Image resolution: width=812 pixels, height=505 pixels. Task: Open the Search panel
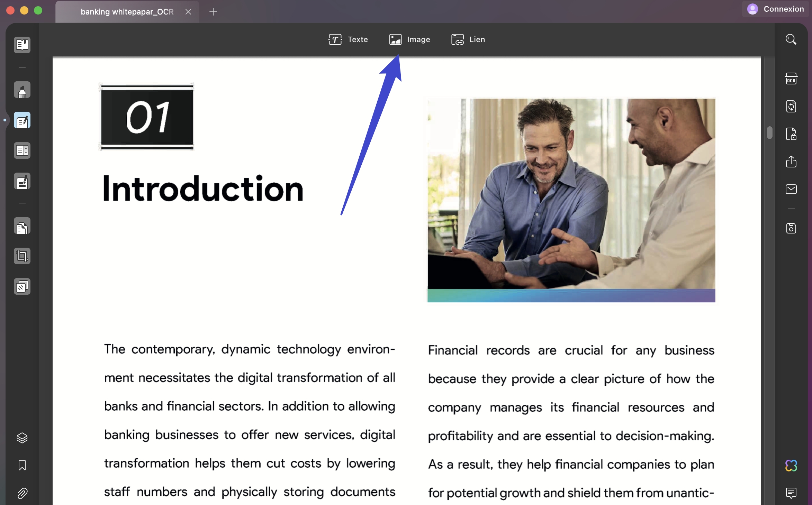coord(791,39)
